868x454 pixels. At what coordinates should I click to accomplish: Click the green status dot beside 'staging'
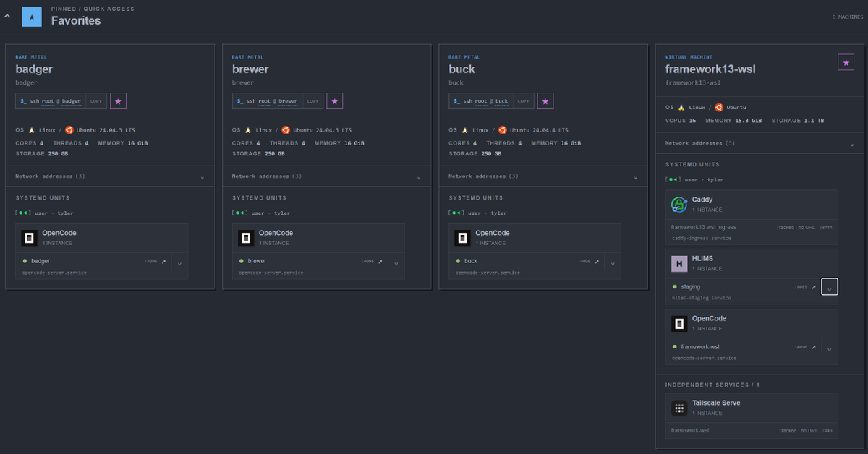[675, 287]
